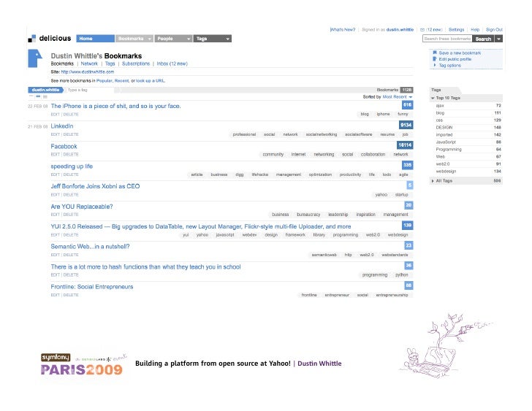532x411 pixels.
Task: Click the 616 saves count badge
Action: 408,105
